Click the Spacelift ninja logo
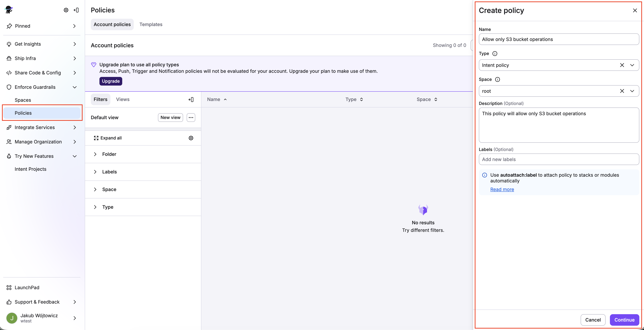This screenshot has height=330, width=644. [8, 10]
